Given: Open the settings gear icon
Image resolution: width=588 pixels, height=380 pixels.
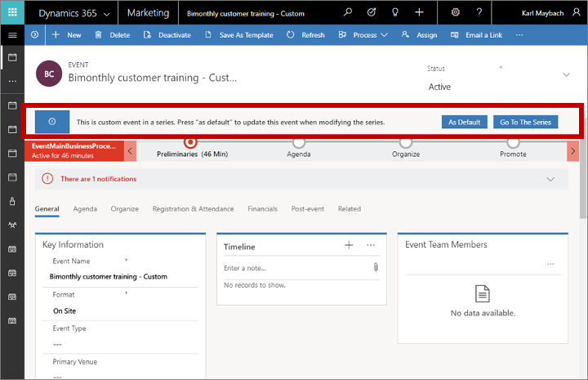Looking at the screenshot, I should pos(455,12).
